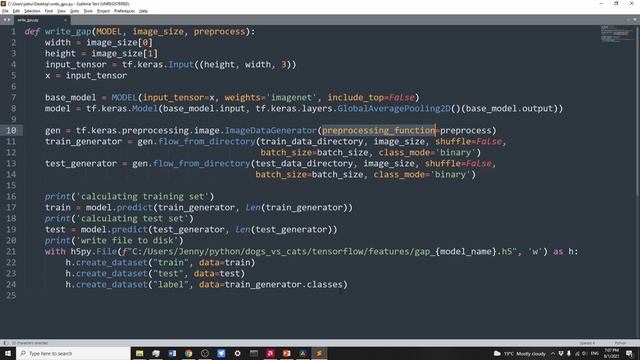640x360 pixels.
Task: Toggle the sidebar via status bar icon
Action: 5,343
